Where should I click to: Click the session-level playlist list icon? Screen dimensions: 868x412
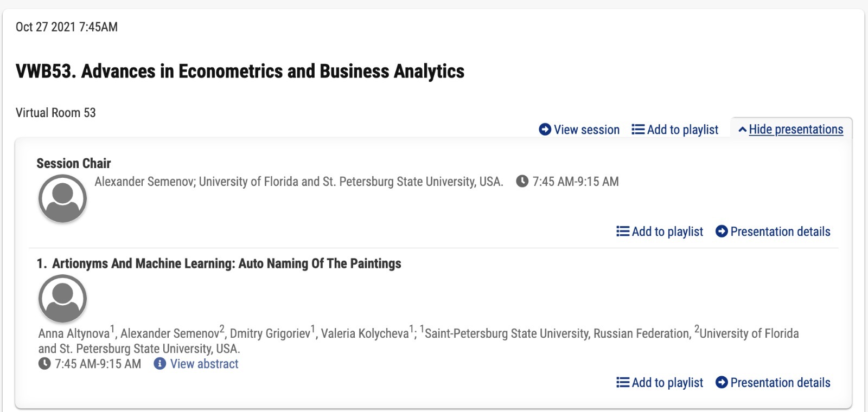coord(638,130)
